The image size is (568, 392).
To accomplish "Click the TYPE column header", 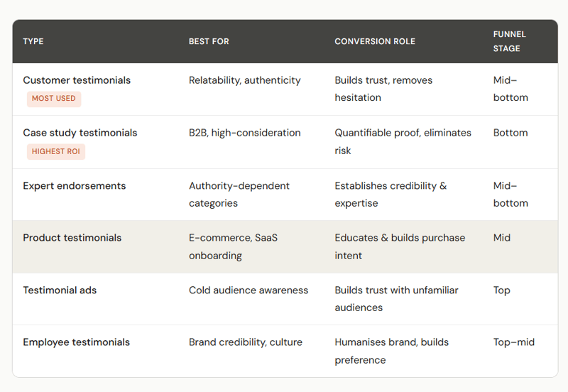I will (33, 41).
